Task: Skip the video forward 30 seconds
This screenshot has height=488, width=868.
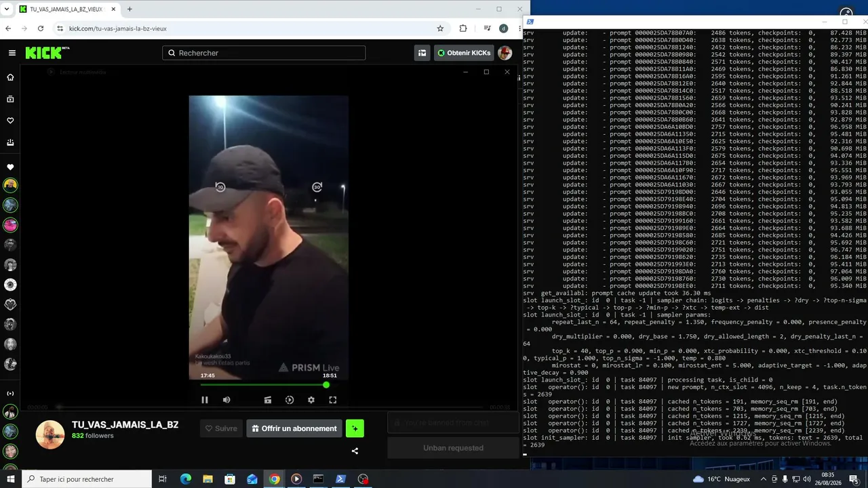Action: coord(317,187)
